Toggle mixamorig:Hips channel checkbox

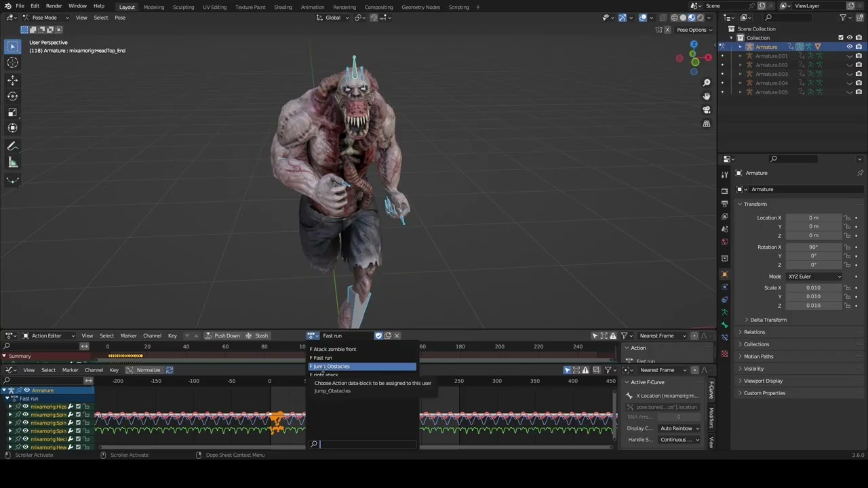[78, 407]
